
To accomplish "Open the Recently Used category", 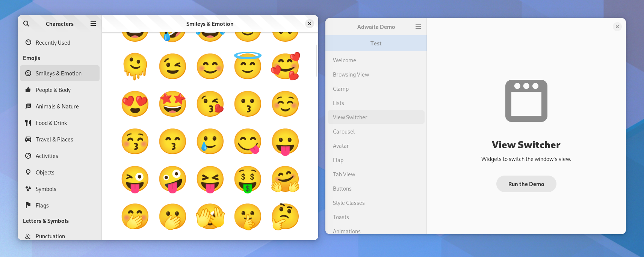I will pos(53,43).
